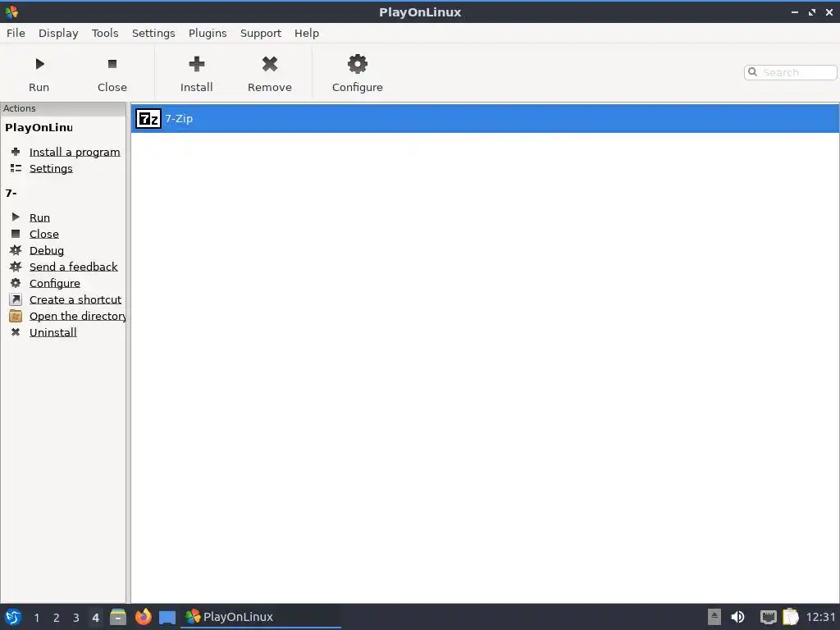Click the sidebar Run link
The width and height of the screenshot is (840, 630).
point(39,217)
